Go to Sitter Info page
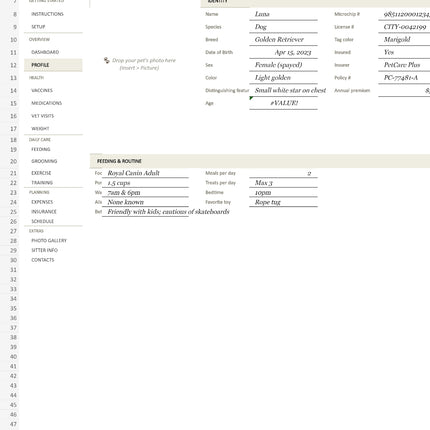The image size is (430, 430). 44,250
